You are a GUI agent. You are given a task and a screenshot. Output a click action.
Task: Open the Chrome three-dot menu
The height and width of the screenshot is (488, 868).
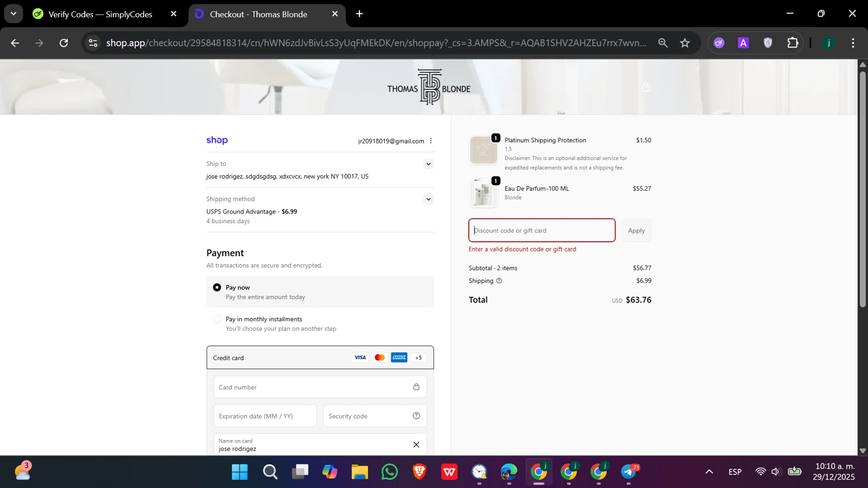(853, 43)
